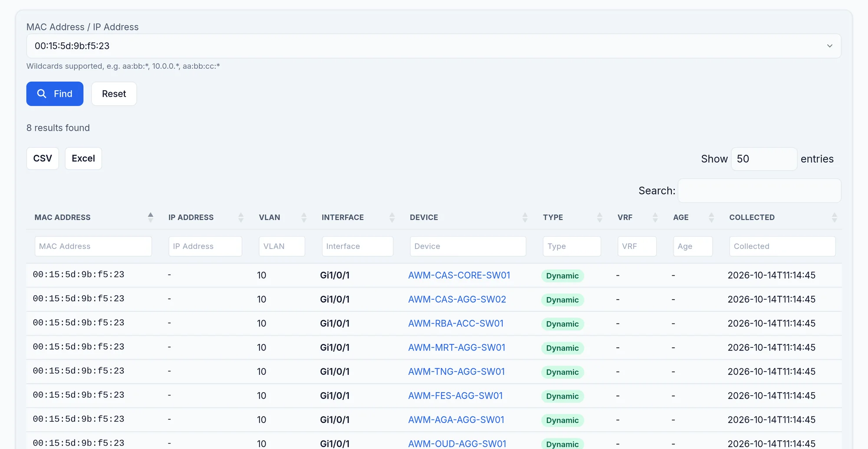This screenshot has width=868, height=449.
Task: Open device AWM-CAS-AGG-SW02 link
Action: click(x=457, y=299)
